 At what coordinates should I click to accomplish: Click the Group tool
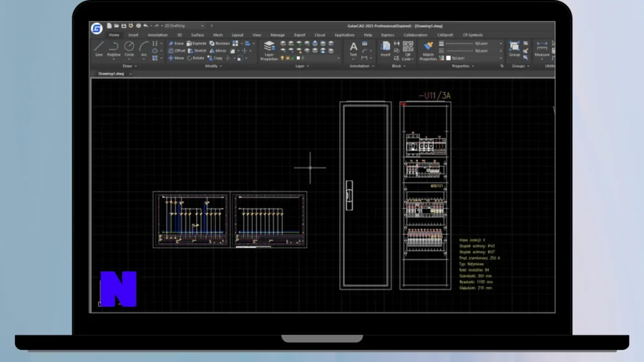click(514, 49)
